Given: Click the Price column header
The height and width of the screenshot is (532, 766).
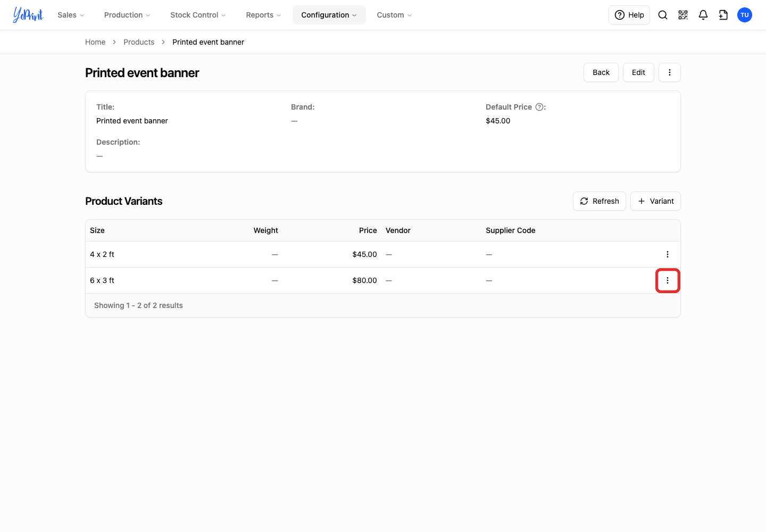Looking at the screenshot, I should [368, 230].
